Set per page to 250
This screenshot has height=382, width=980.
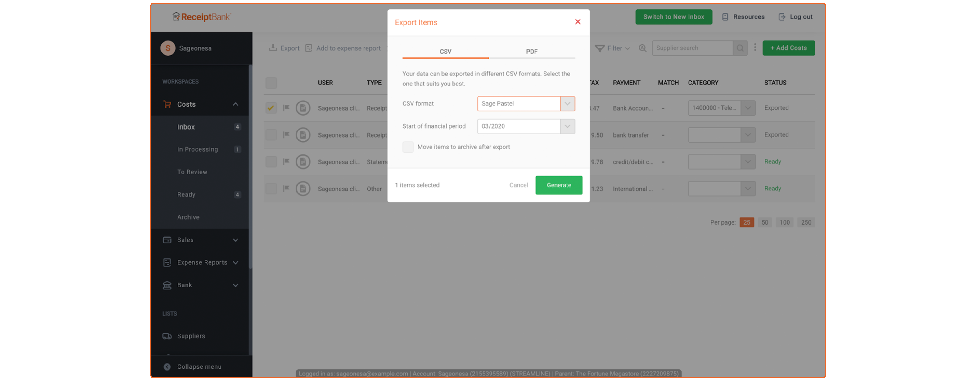pyautogui.click(x=806, y=223)
